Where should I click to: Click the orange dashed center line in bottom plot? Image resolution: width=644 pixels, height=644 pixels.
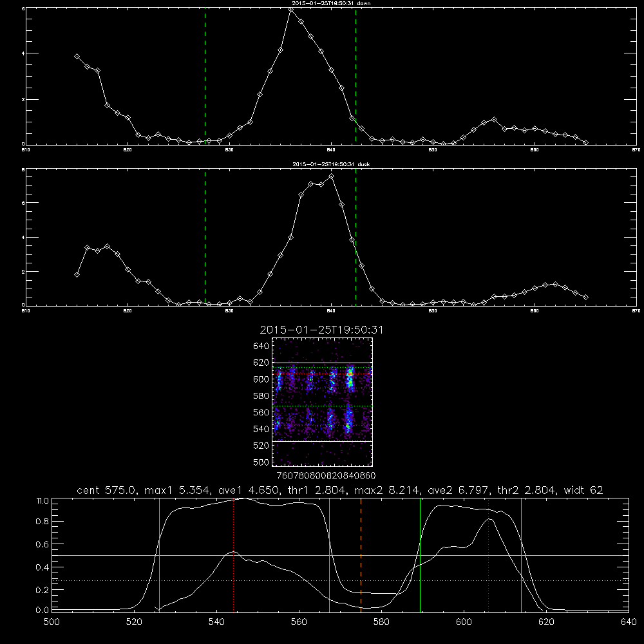click(x=361, y=554)
